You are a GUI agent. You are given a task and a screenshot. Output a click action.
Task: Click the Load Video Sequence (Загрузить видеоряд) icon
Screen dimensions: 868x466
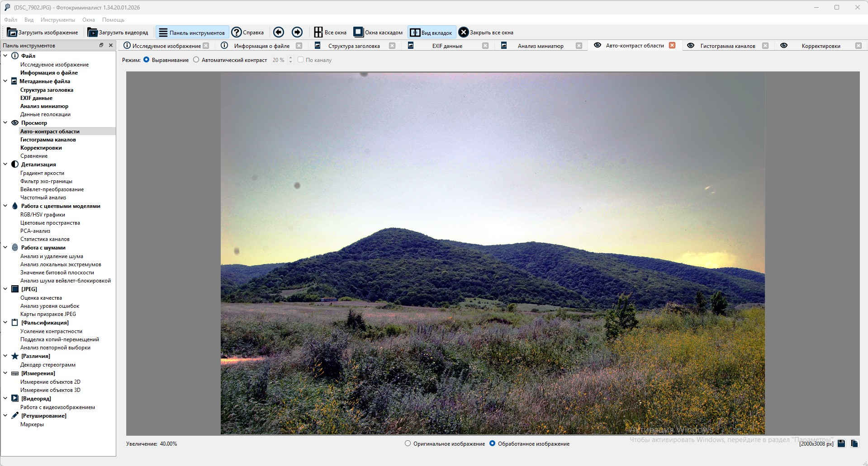(93, 33)
